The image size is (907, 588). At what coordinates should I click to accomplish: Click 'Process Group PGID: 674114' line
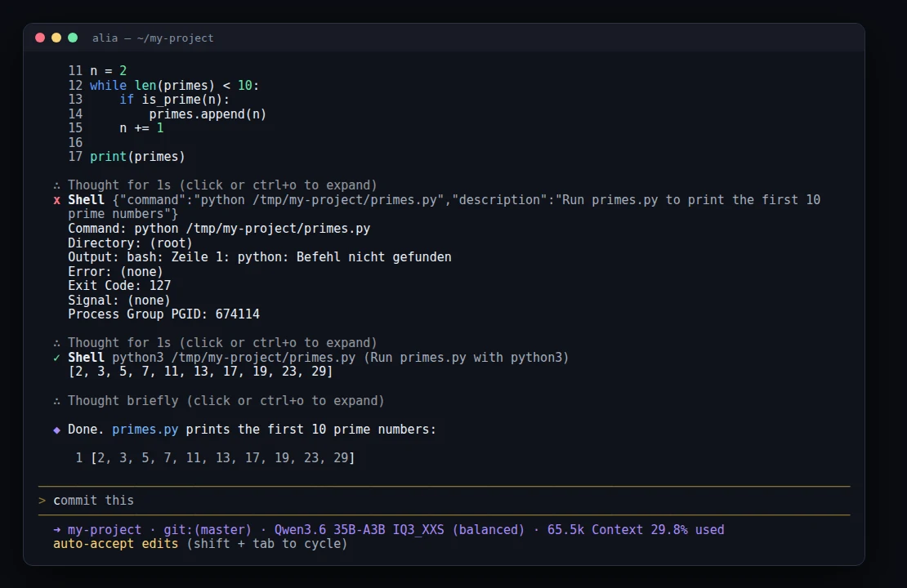point(163,314)
